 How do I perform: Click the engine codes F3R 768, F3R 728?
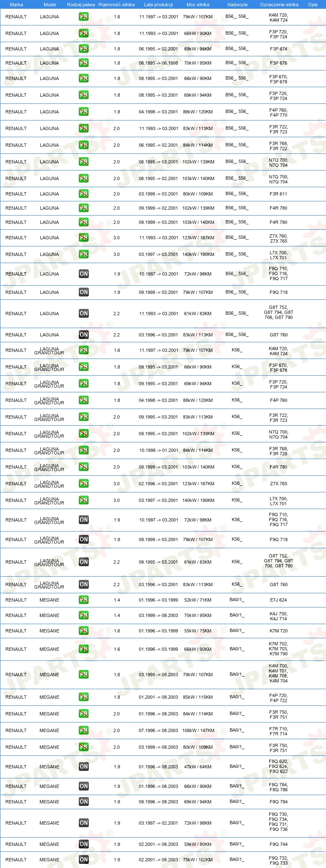pos(278,451)
